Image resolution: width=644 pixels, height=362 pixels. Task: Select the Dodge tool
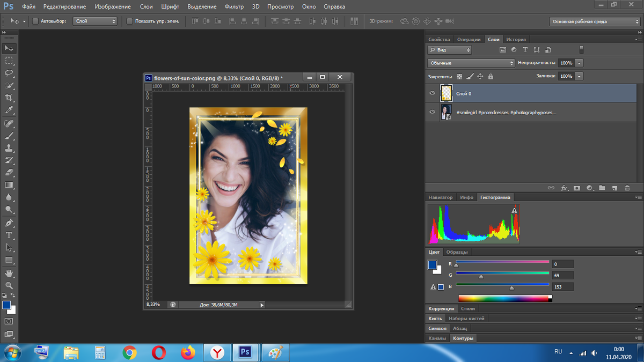click(9, 210)
